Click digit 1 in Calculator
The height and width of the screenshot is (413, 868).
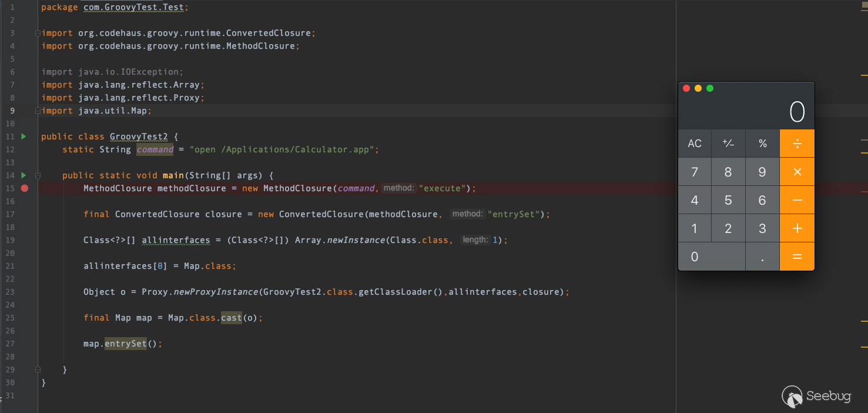pyautogui.click(x=695, y=228)
